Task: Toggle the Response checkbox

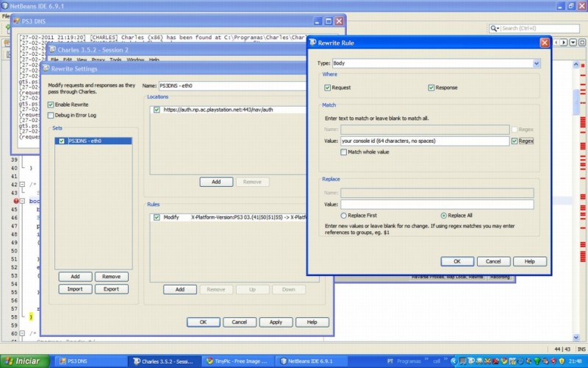Action: [x=431, y=88]
